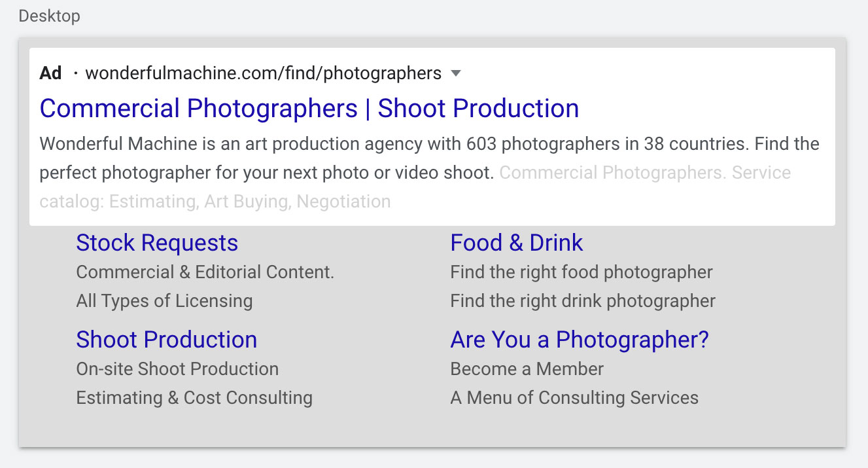Open the Commercial Photographers | Shoot Production headline
This screenshot has height=468, width=868.
309,109
